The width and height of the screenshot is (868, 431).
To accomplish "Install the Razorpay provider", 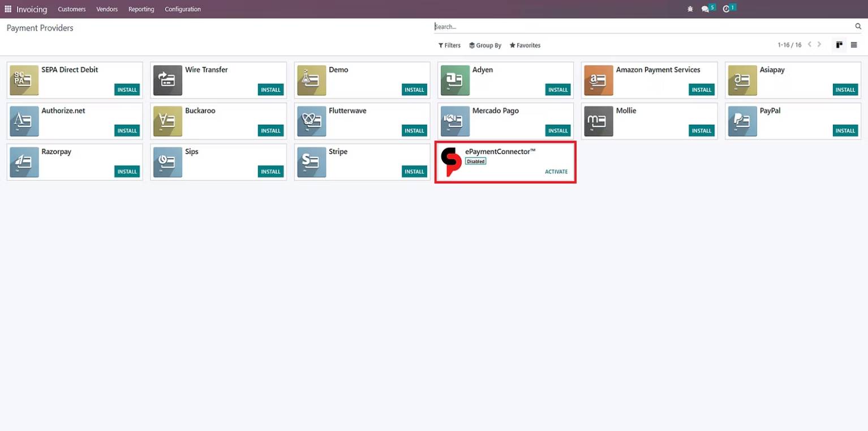I will coord(127,171).
